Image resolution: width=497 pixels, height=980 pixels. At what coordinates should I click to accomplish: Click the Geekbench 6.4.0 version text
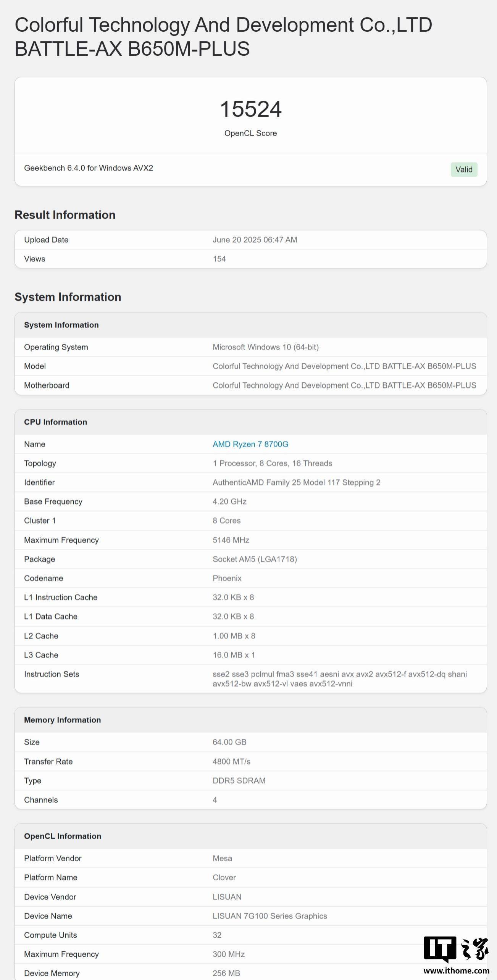[89, 168]
